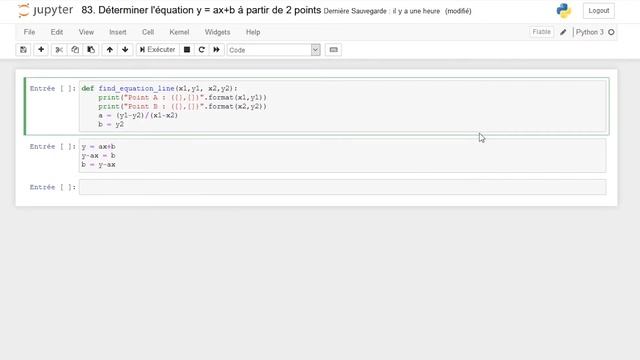This screenshot has height=360, width=640.
Task: Click the Python logo icon
Action: pos(564,11)
